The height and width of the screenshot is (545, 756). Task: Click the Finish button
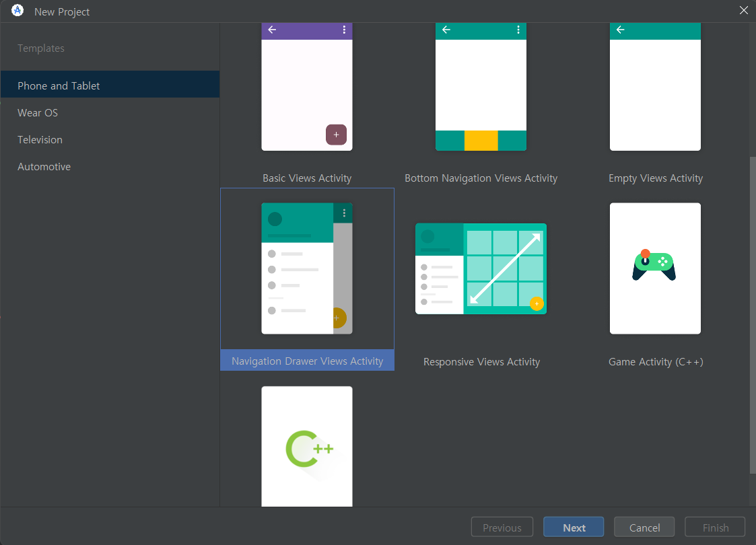tap(715, 528)
